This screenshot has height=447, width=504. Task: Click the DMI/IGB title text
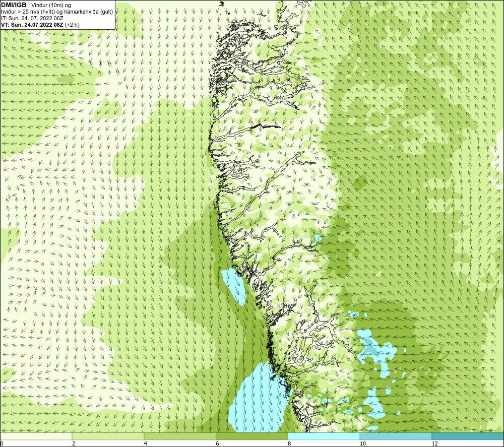pyautogui.click(x=14, y=5)
